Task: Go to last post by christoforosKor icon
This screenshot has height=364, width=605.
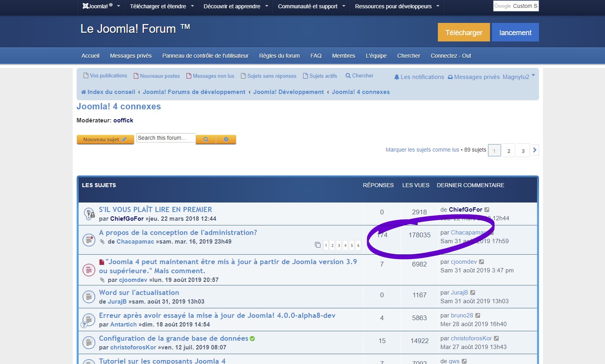Action: [496, 338]
